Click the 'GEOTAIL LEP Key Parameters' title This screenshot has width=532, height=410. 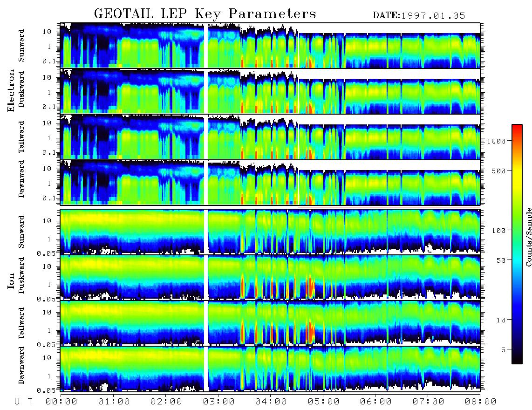[205, 14]
